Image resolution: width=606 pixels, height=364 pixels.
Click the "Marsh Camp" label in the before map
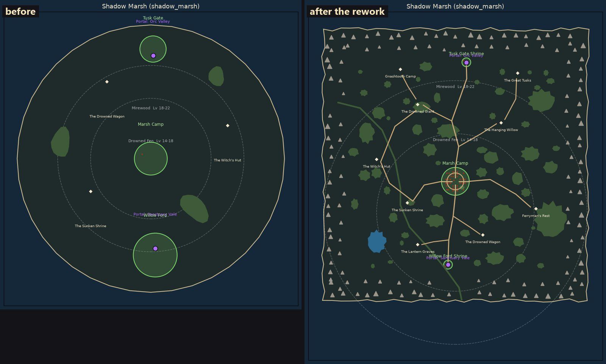(151, 124)
